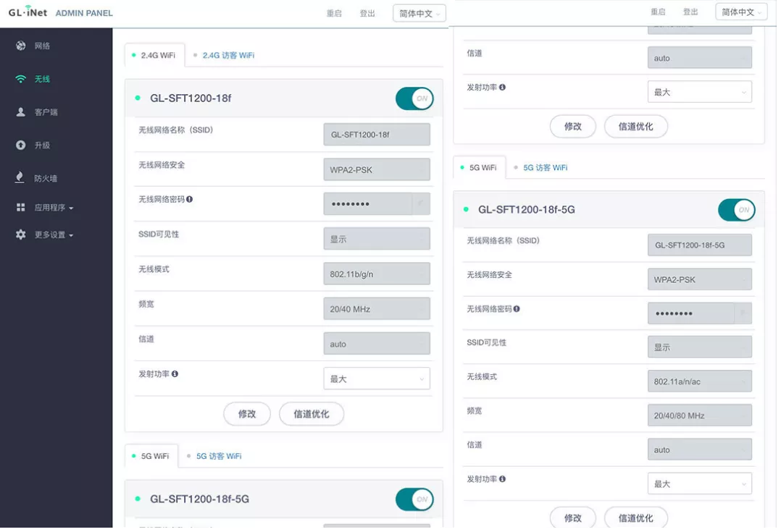The image size is (781, 532).
Task: Click top-right 信道优化 button
Action: click(x=635, y=127)
